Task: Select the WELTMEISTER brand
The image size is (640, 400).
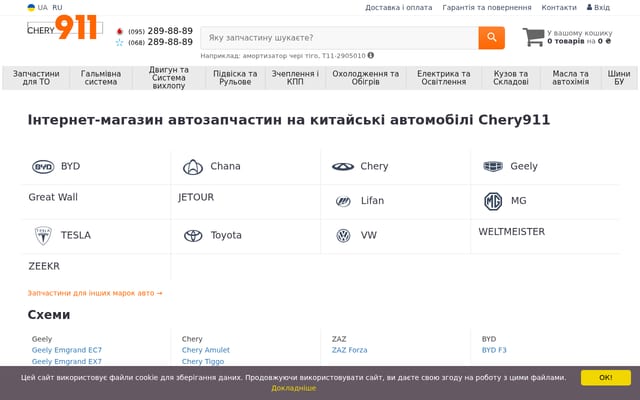Action: pyautogui.click(x=511, y=232)
